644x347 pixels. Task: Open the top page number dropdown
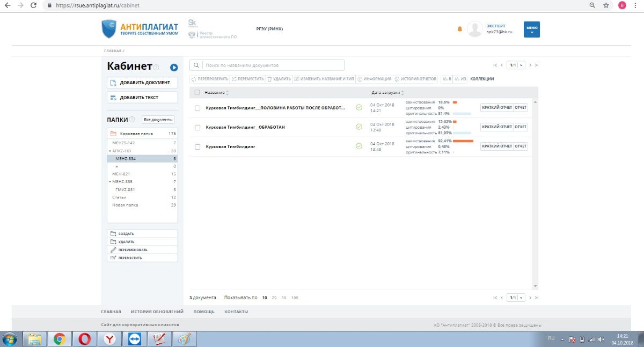[x=517, y=65]
